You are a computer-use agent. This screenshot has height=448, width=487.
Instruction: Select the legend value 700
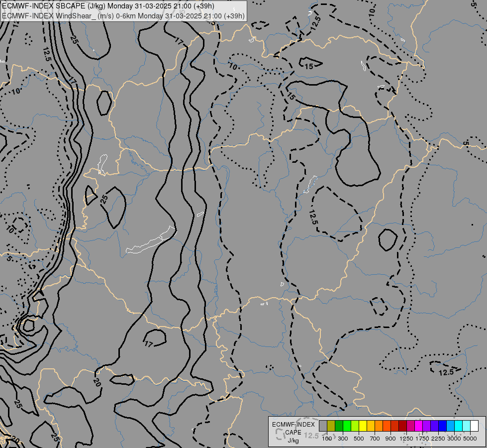click(375, 439)
